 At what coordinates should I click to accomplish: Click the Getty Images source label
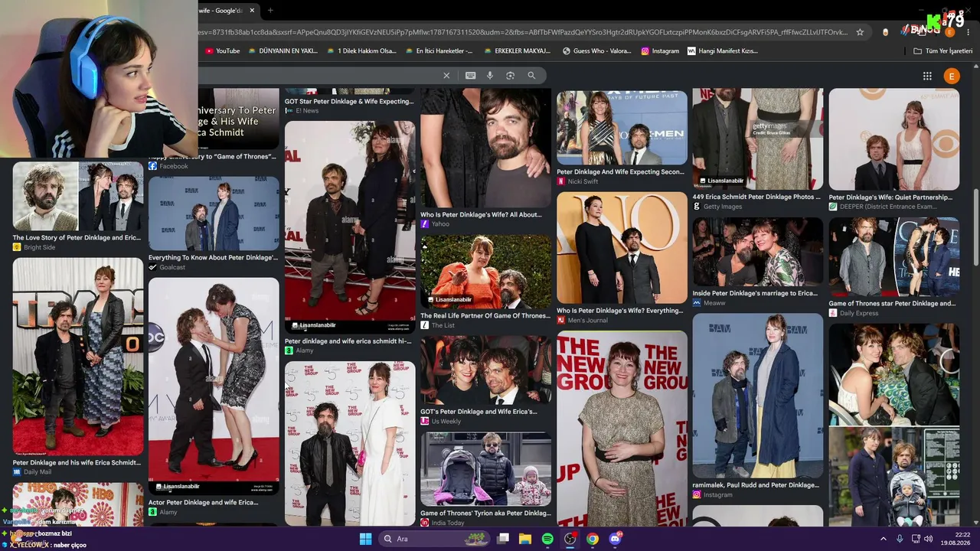click(723, 207)
